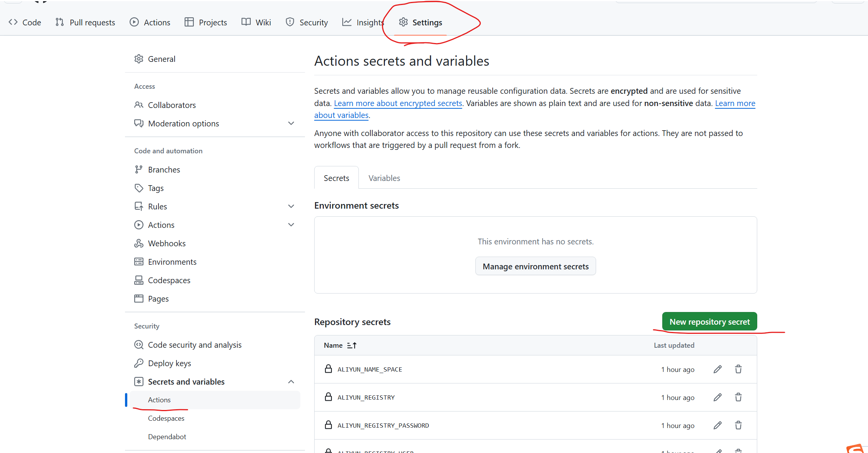Select Dependabot under Secrets and variables

point(167,436)
